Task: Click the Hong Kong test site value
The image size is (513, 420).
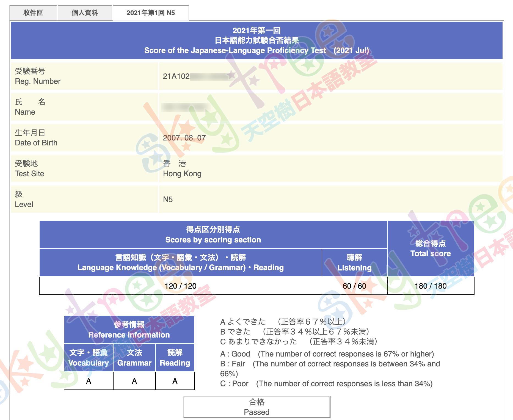Action: pos(182,173)
